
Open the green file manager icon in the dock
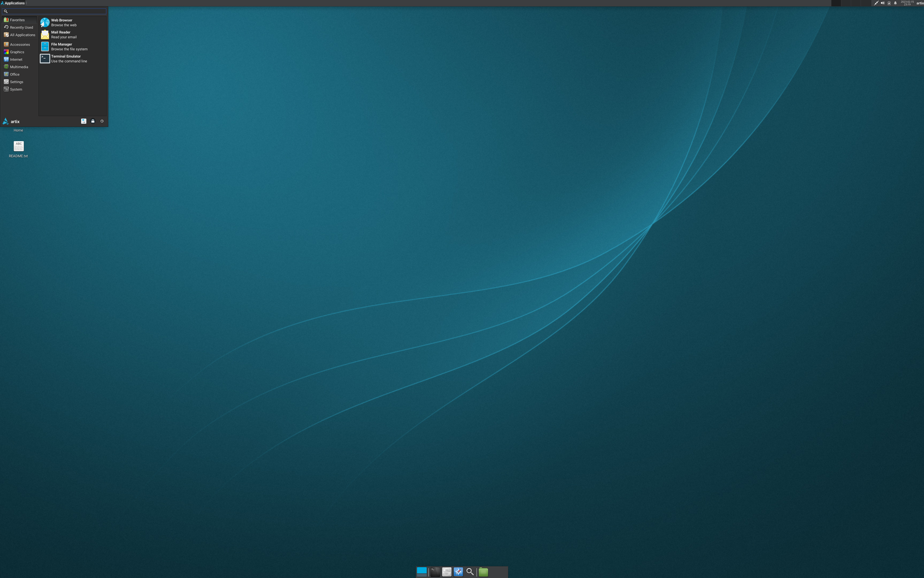483,572
